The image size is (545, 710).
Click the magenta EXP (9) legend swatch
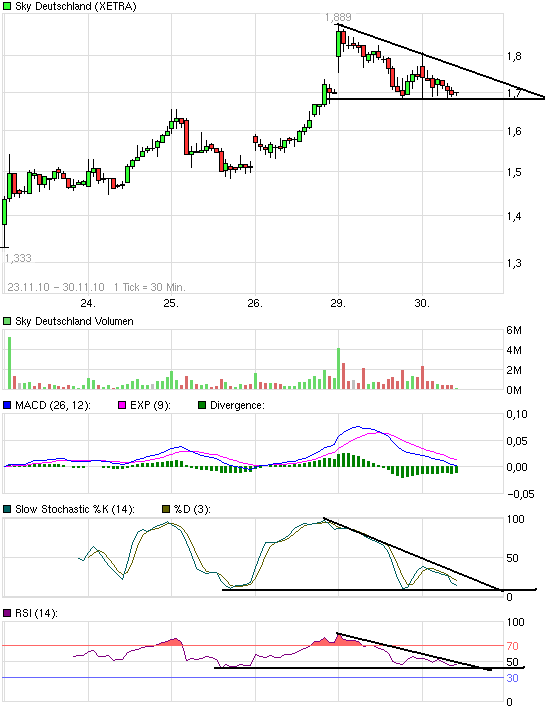(122, 405)
